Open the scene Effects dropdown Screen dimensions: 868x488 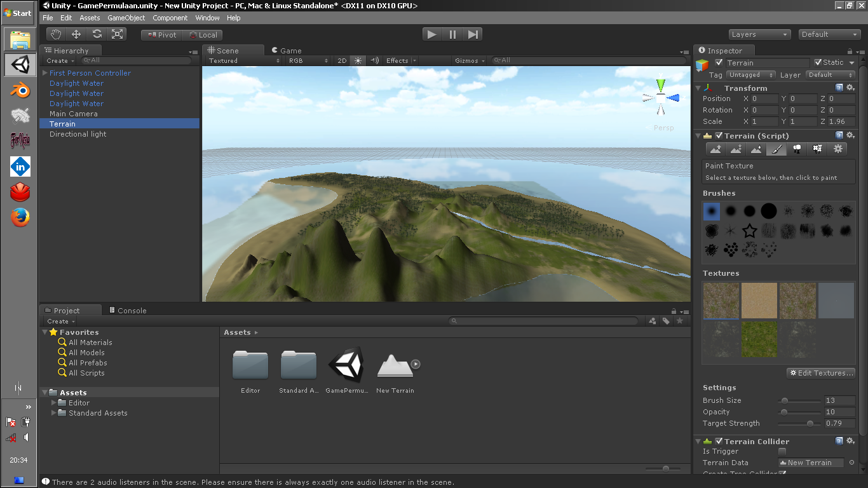401,60
